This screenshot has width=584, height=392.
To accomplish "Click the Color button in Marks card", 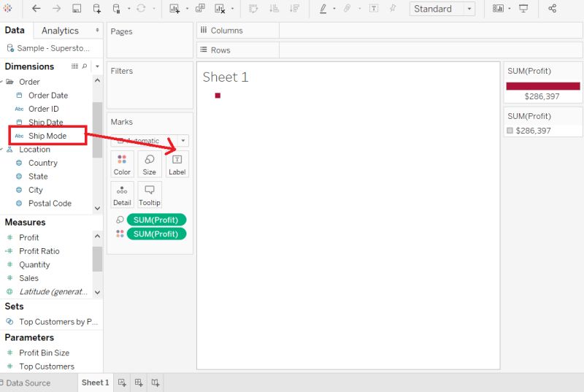I will [x=122, y=164].
